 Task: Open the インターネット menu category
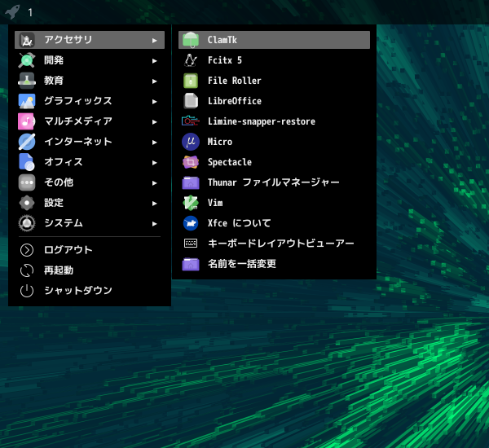(x=90, y=142)
